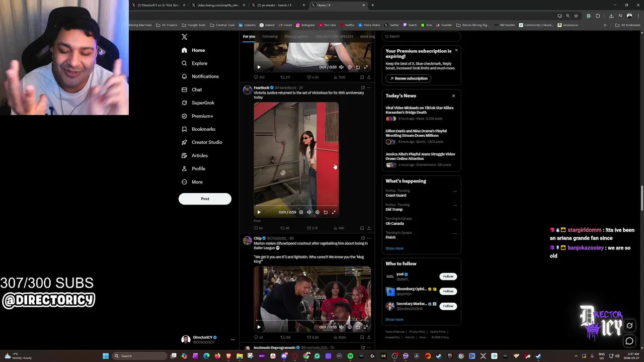
Task: Close the Today's News panel
Action: (x=453, y=96)
